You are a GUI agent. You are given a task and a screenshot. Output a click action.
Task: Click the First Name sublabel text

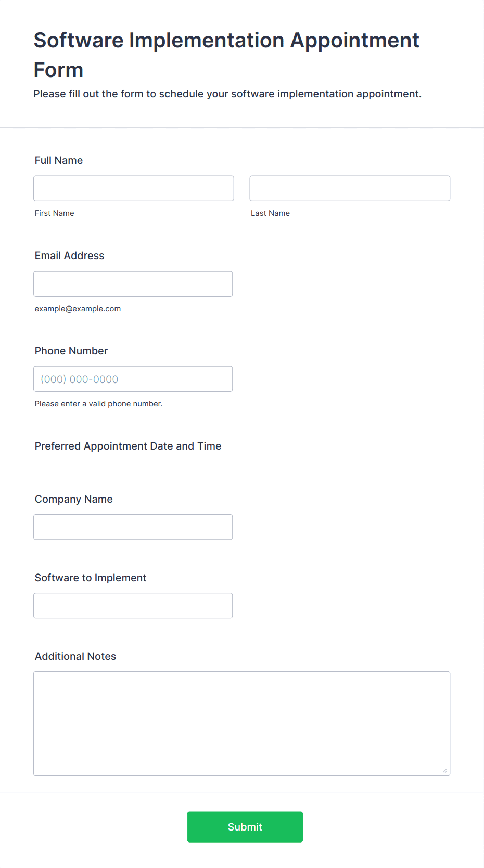pos(55,213)
